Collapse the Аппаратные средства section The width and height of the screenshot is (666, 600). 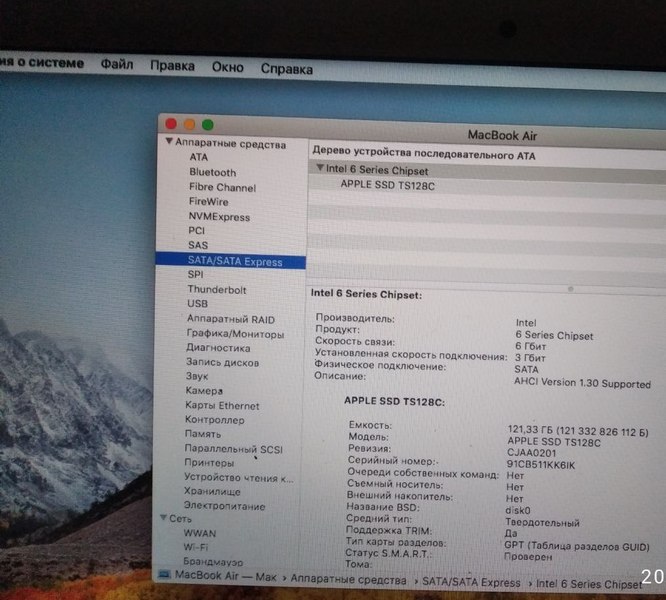(169, 143)
